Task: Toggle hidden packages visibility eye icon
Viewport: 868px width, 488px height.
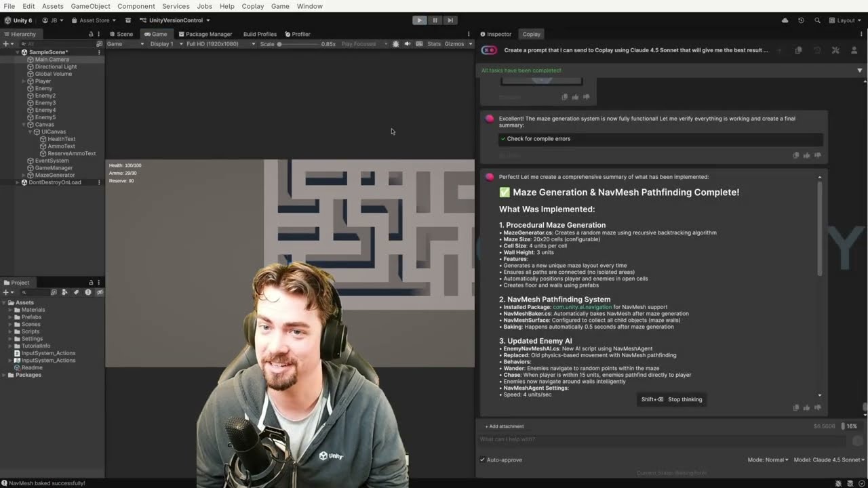Action: (100, 292)
